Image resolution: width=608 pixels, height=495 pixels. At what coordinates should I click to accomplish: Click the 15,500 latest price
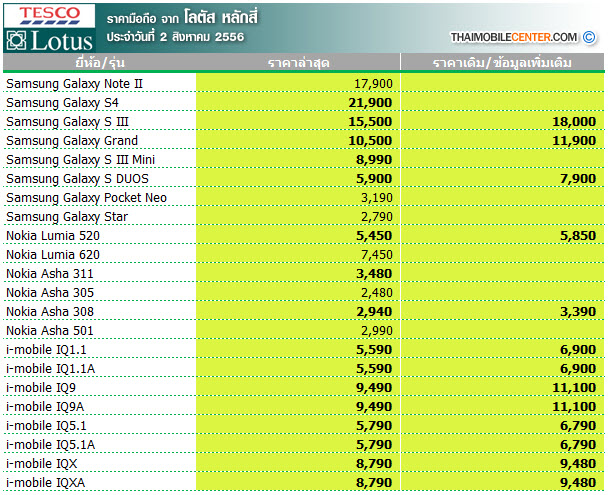370,122
